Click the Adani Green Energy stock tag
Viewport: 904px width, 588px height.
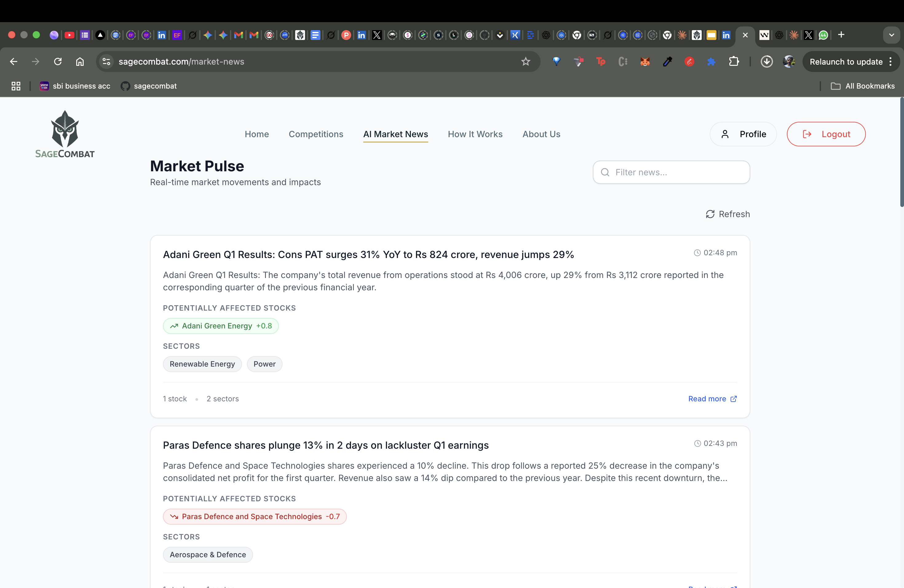pyautogui.click(x=221, y=326)
